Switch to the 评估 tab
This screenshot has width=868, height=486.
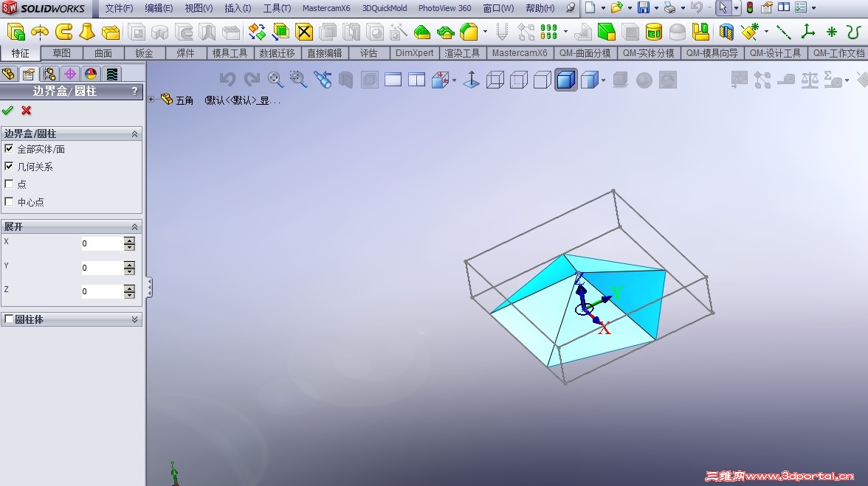(369, 53)
